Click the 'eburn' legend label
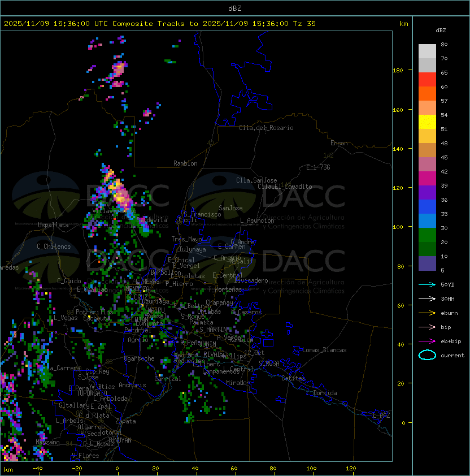Screen dimensions: 470x476 (x=449, y=313)
